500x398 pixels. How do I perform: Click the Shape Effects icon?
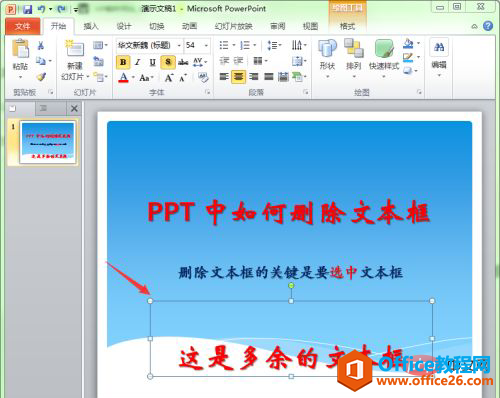[x=408, y=71]
